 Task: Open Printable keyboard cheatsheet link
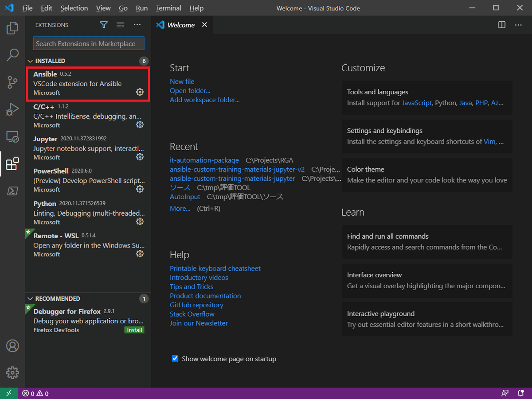[x=215, y=268]
